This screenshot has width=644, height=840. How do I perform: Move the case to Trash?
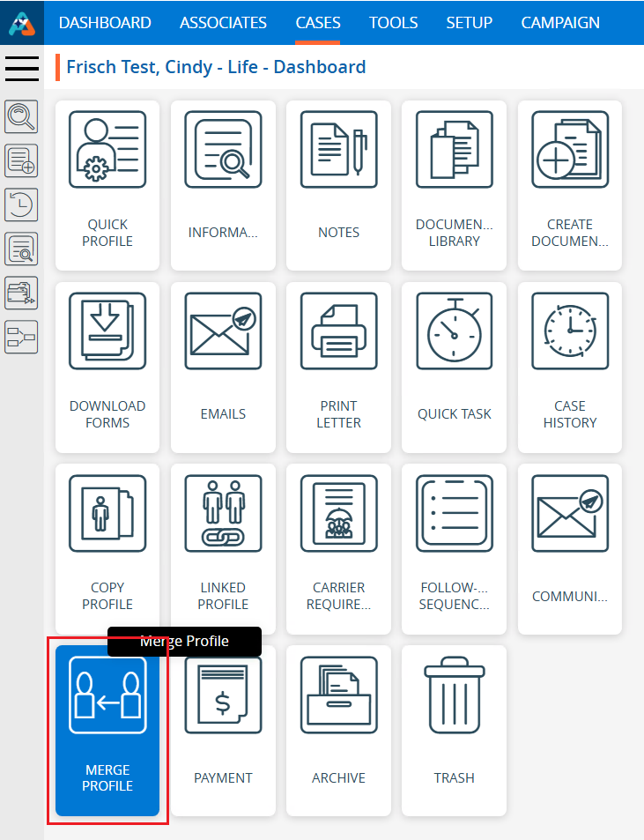454,731
